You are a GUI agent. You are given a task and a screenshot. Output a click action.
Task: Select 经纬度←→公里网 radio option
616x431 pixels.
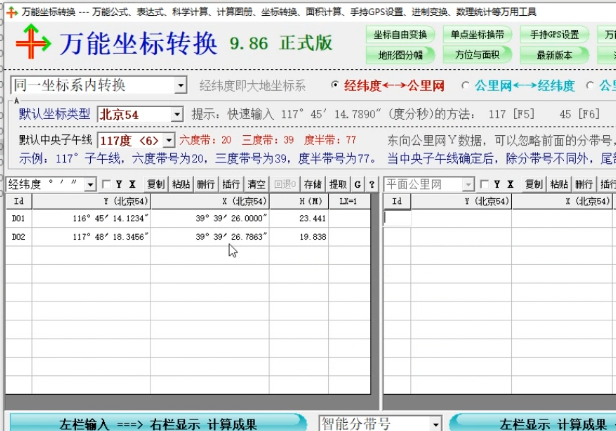(335, 85)
